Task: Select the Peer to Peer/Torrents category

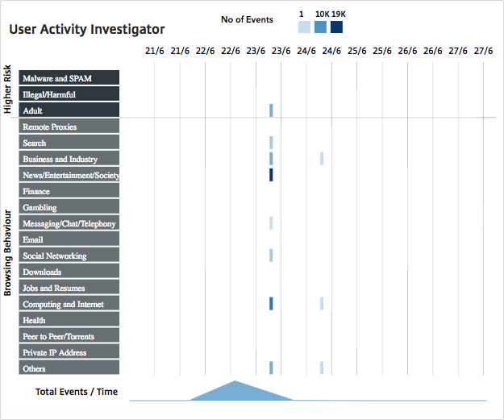Action: (x=69, y=336)
